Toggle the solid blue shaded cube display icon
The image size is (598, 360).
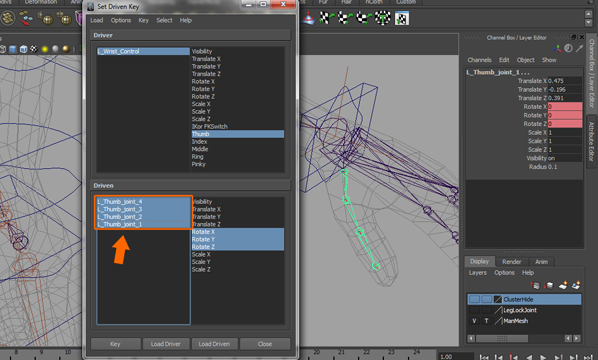point(13,49)
